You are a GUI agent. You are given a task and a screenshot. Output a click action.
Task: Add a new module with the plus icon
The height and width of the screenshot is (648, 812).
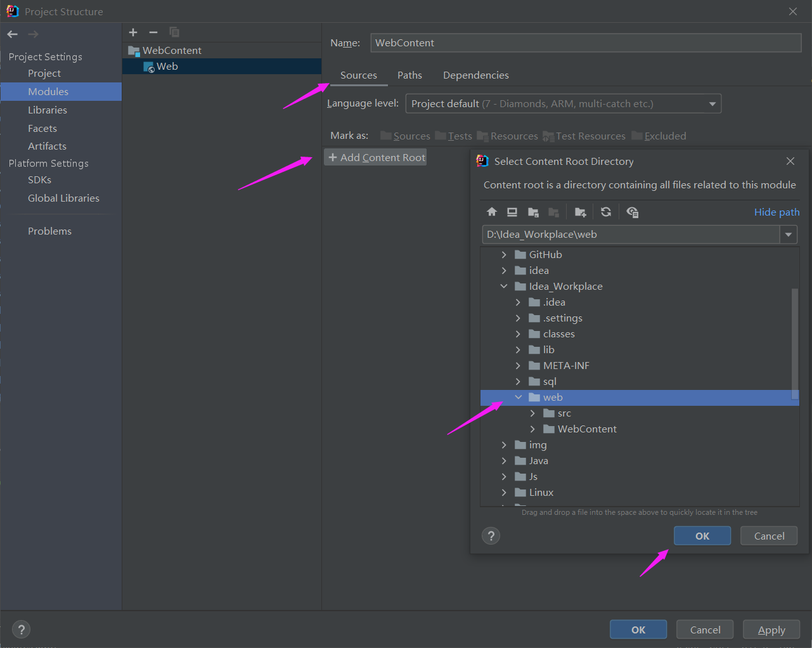(x=133, y=32)
